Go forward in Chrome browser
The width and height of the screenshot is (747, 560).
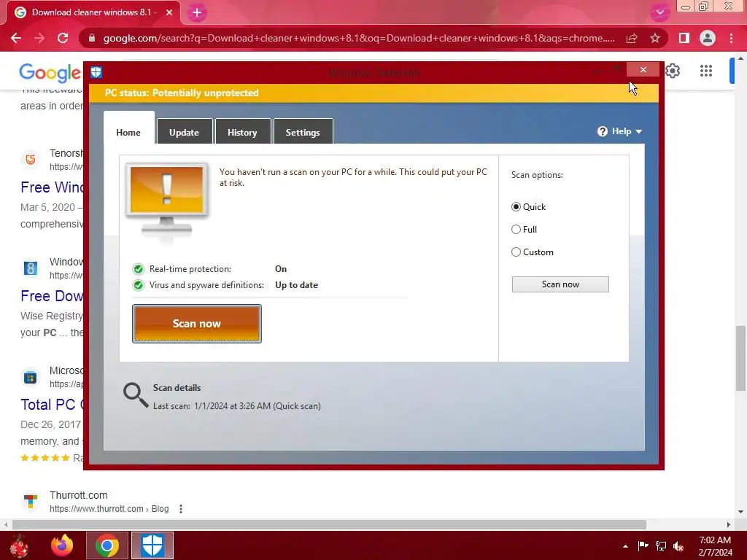pyautogui.click(x=39, y=38)
